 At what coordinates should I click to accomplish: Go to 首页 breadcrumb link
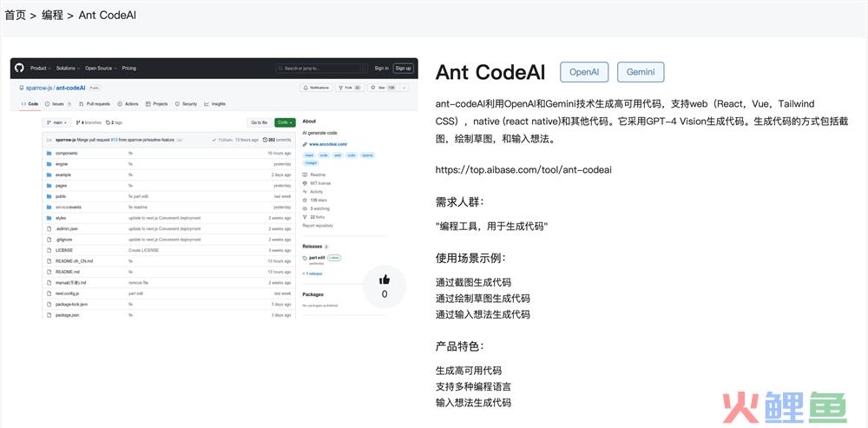tap(15, 15)
